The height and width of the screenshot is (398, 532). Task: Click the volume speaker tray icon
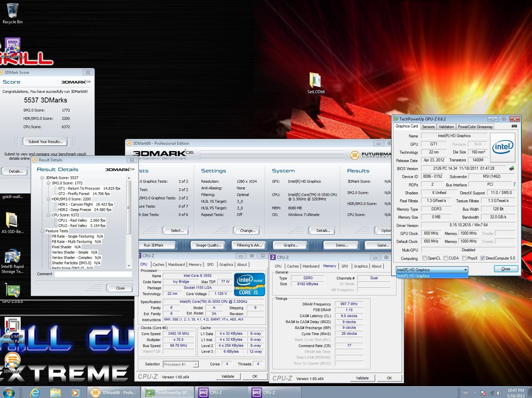point(499,393)
